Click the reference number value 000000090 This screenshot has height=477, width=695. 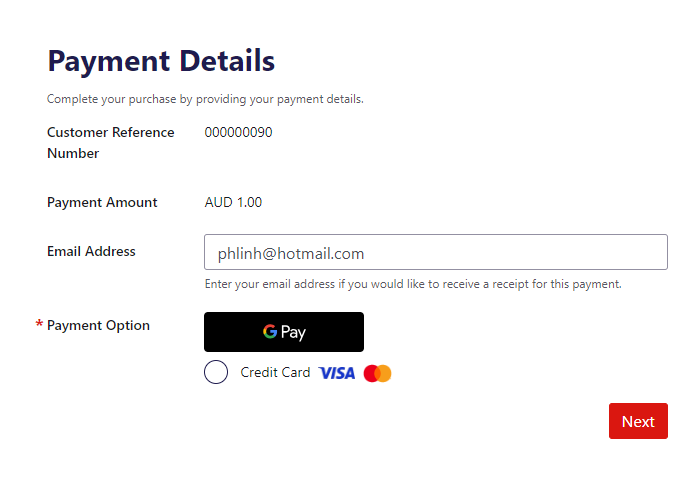tap(238, 132)
